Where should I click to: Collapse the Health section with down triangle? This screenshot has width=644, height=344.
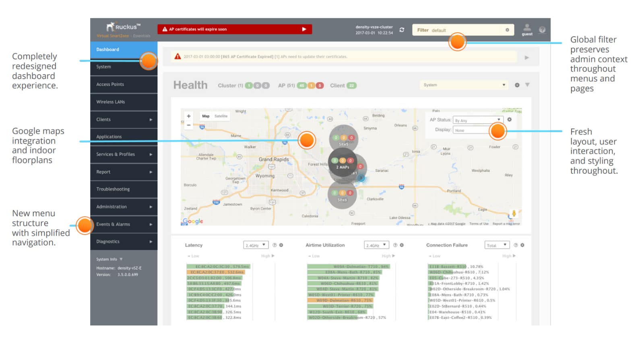[x=527, y=85]
